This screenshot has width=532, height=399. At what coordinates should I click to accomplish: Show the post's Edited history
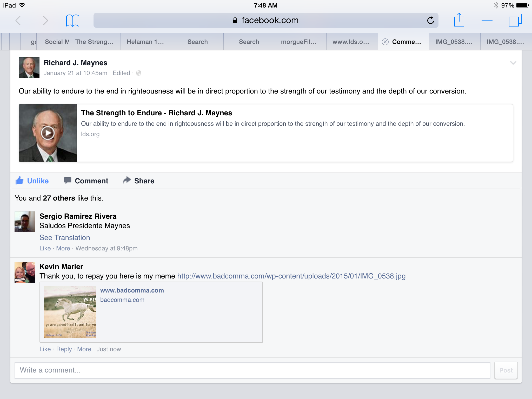[x=121, y=73]
